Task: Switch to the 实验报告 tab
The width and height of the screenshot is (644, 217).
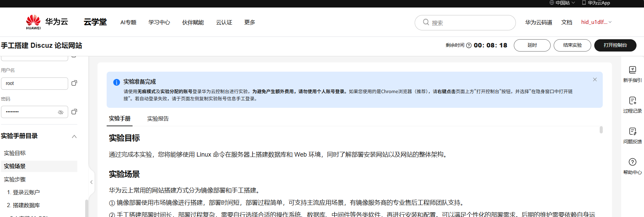Action: point(158,118)
